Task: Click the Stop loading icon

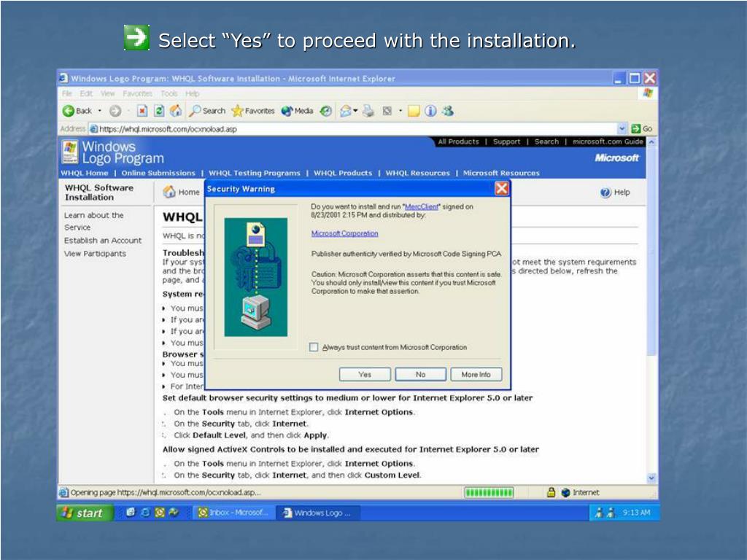Action: [x=142, y=111]
